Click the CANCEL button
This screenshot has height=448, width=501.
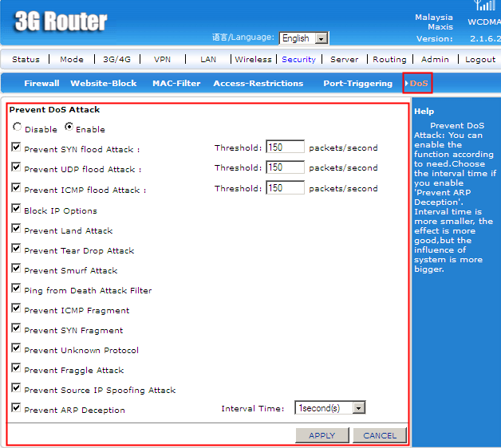pos(380,435)
